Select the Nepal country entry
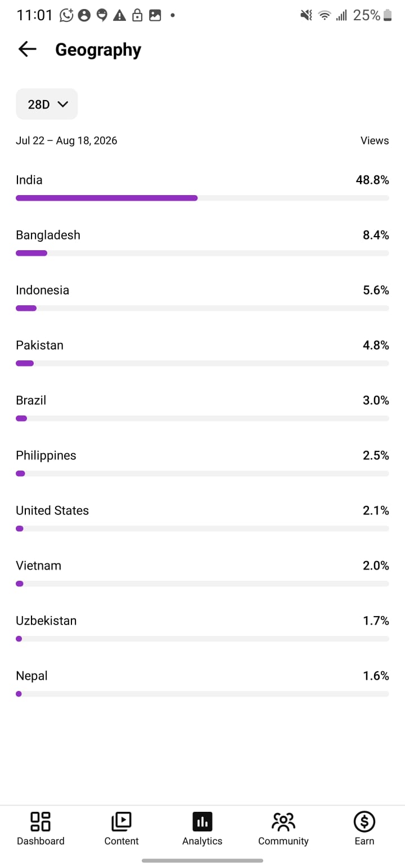The height and width of the screenshot is (868, 405). (x=202, y=684)
